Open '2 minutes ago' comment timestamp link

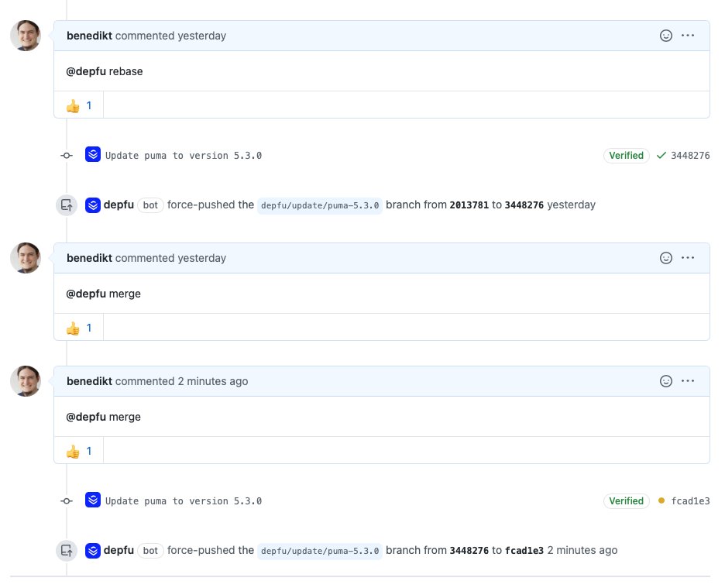click(213, 380)
